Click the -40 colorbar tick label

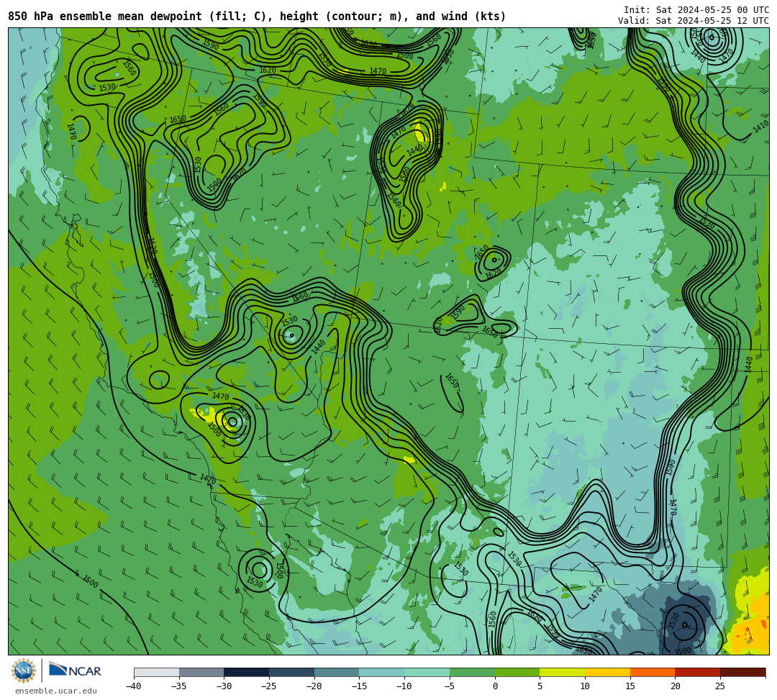134,686
